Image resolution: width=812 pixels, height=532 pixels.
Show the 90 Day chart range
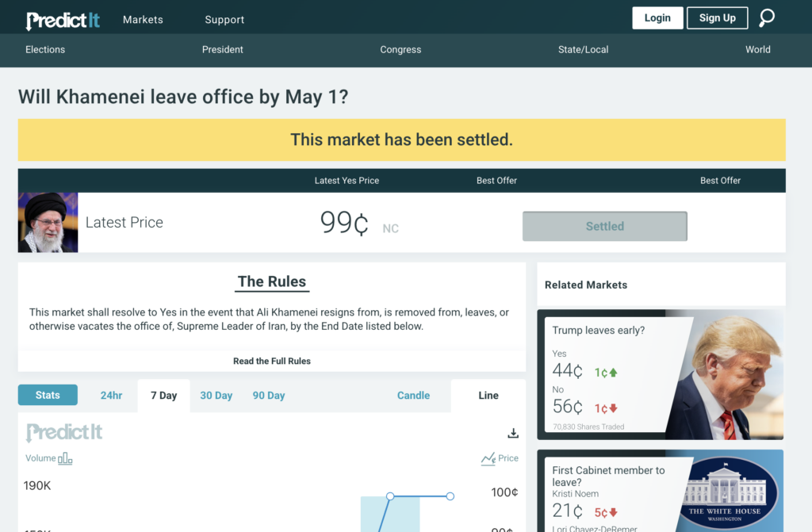pyautogui.click(x=268, y=396)
